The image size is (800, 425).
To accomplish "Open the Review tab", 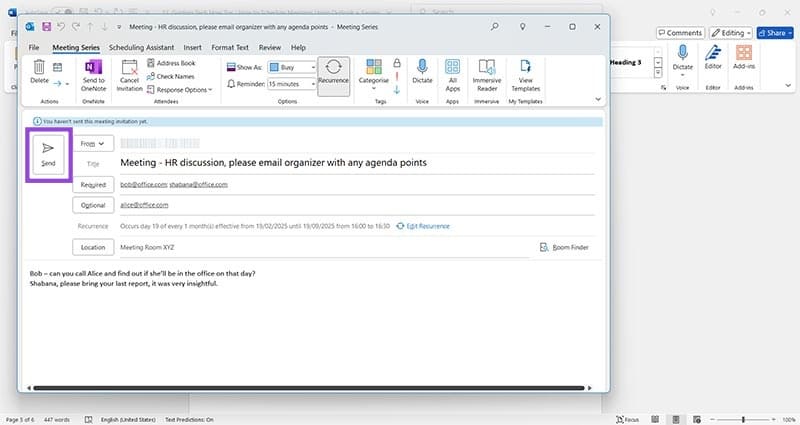I will pyautogui.click(x=270, y=47).
